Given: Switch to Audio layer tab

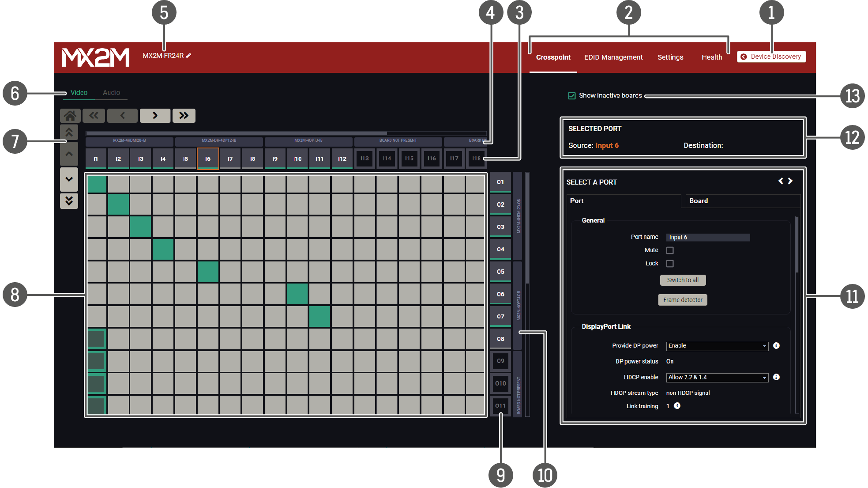Looking at the screenshot, I should coord(111,93).
